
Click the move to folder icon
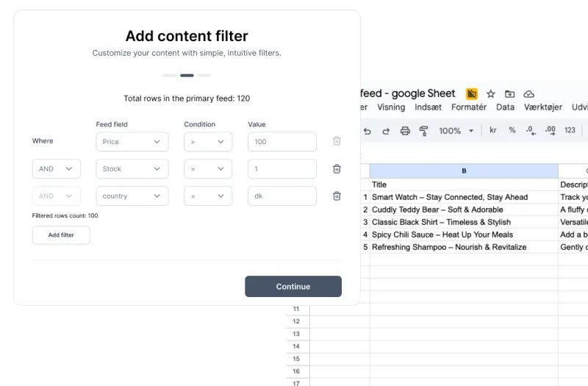pos(509,94)
